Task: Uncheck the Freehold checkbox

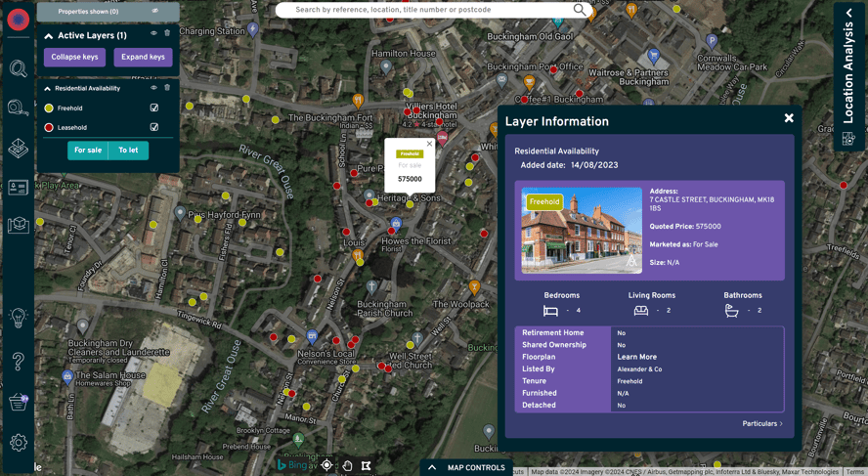Action: point(154,108)
